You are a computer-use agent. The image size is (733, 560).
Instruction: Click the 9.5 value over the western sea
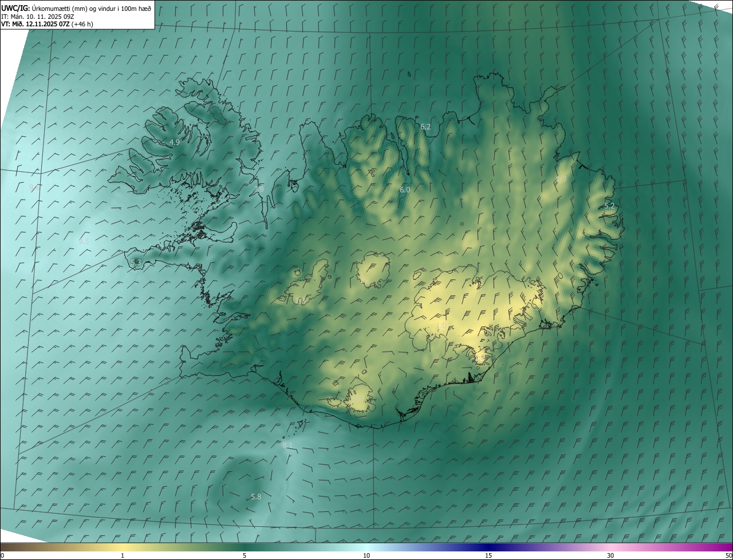84,242
